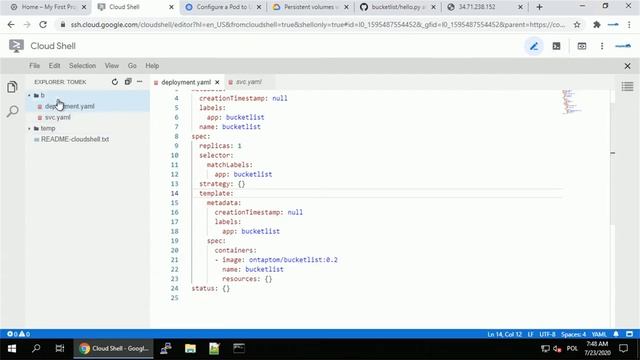
Task: Click the notification bell in status bar
Action: coord(616,334)
